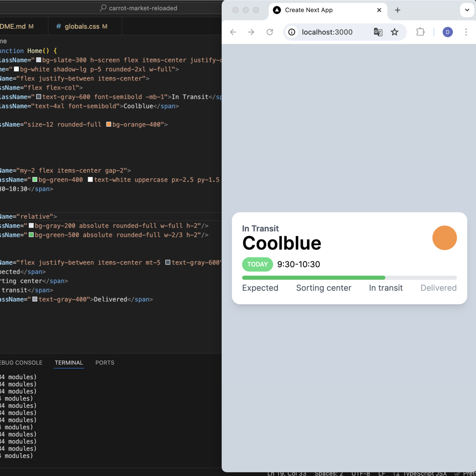Image resolution: width=476 pixels, height=476 pixels.
Task: Click the Google Translate icon
Action: coord(378,32)
